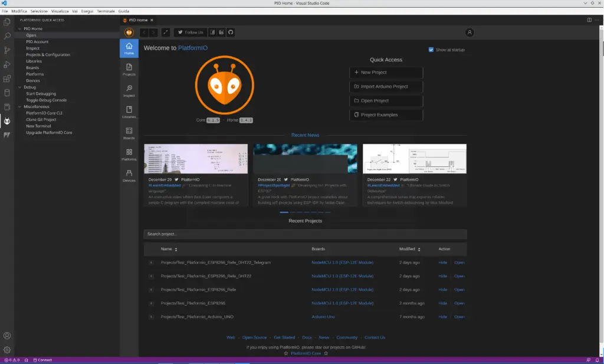Open Projects in PIO sidebar
The width and height of the screenshot is (604, 364).
coord(129,70)
